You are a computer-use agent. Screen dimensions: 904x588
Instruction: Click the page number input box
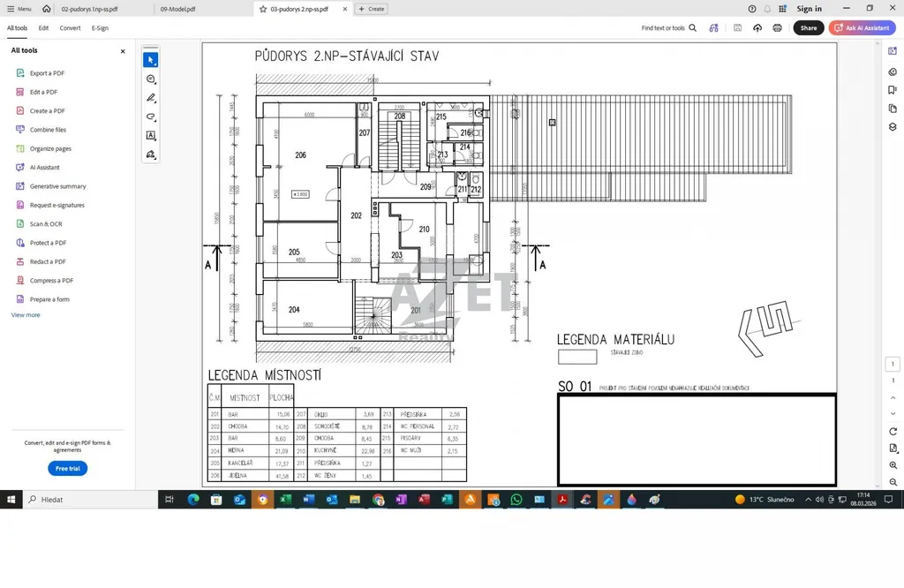pyautogui.click(x=893, y=365)
